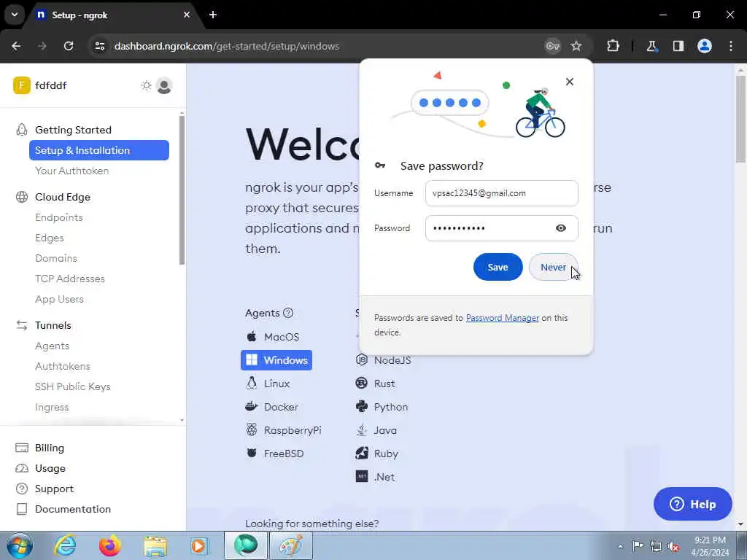Open Billing page
Screen dimensions: 747x560
[x=50, y=448]
